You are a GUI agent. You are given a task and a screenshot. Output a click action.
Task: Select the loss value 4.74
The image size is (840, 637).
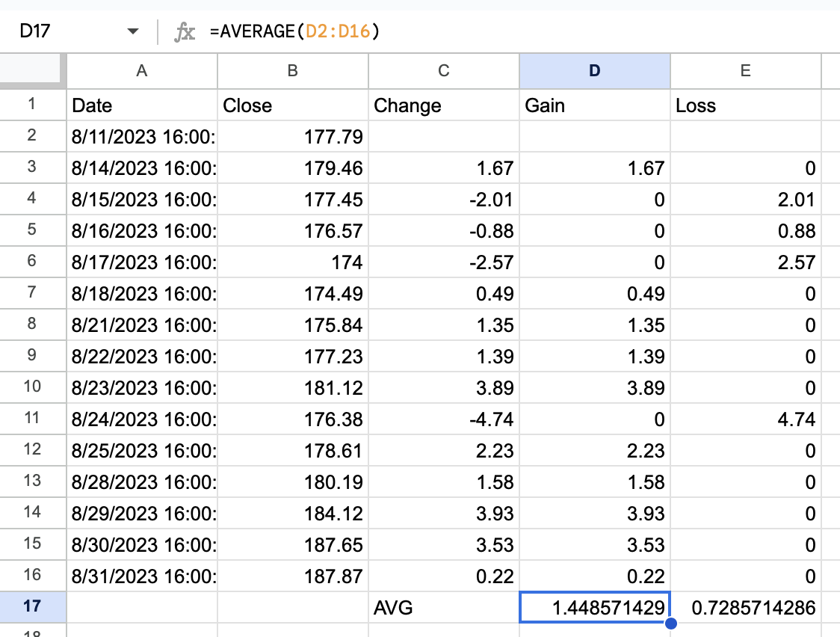[746, 419]
